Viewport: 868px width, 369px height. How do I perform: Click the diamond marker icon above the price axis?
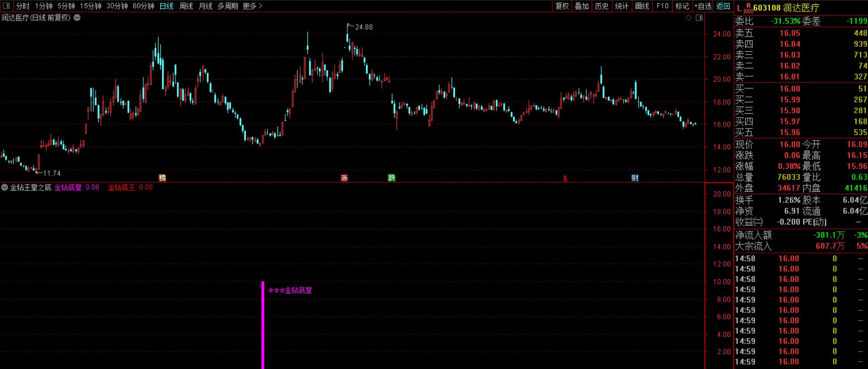[688, 18]
